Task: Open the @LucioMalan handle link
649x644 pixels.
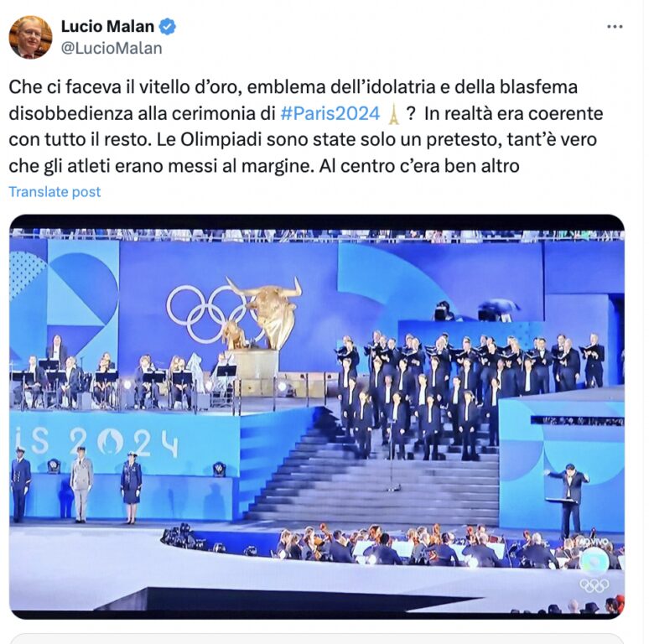Action: point(112,49)
